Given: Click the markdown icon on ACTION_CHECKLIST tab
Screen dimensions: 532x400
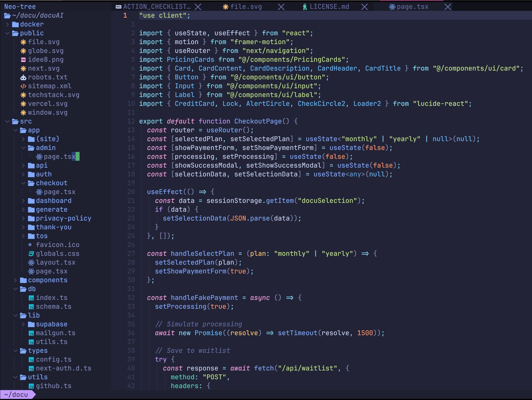Looking at the screenshot, I should click(118, 6).
